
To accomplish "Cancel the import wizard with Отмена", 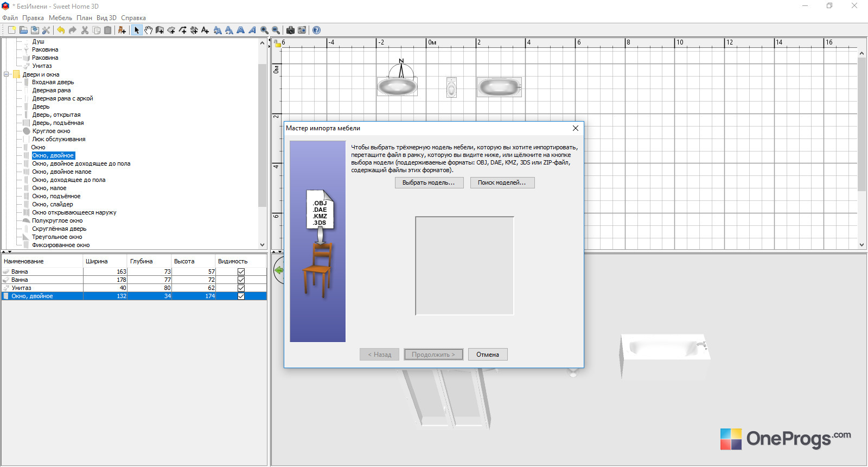I will pyautogui.click(x=488, y=355).
